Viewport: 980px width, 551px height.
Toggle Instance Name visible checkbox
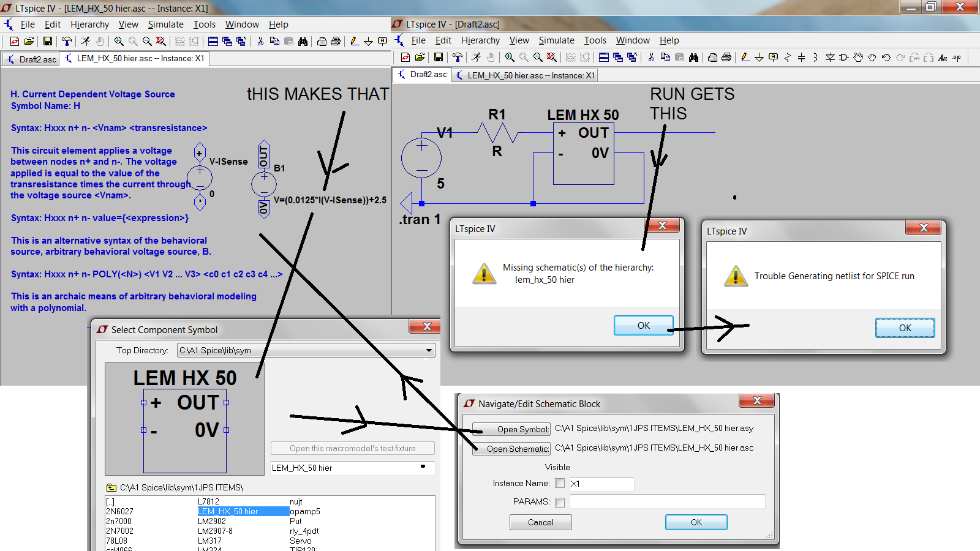560,483
